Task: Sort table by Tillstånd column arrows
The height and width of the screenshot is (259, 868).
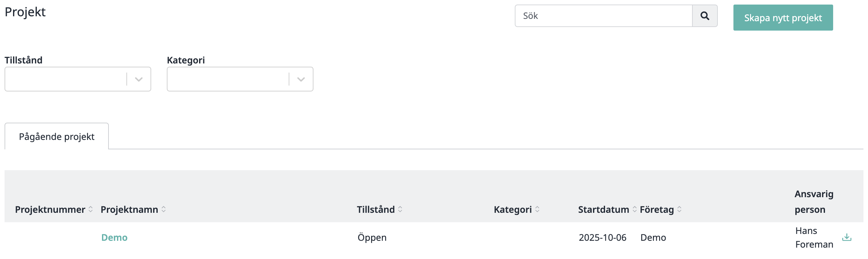Action: click(400, 209)
